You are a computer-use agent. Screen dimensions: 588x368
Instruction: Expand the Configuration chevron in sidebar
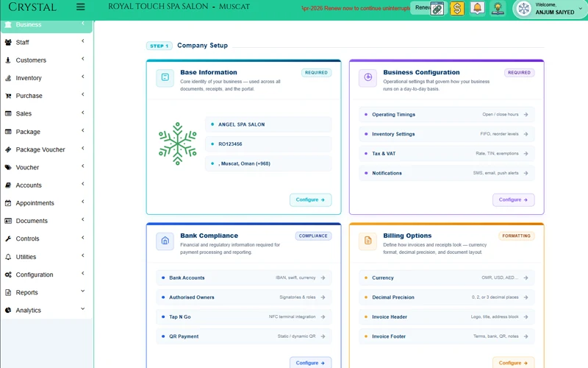point(83,273)
